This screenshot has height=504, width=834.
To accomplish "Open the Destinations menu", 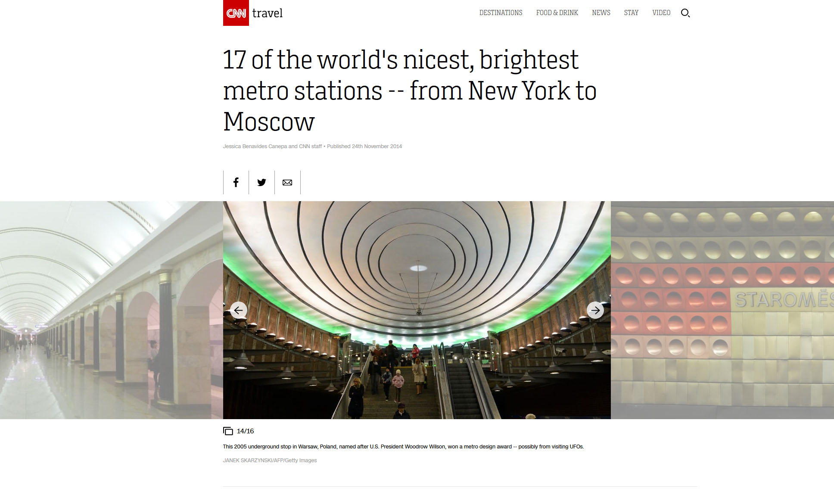I will coord(501,13).
